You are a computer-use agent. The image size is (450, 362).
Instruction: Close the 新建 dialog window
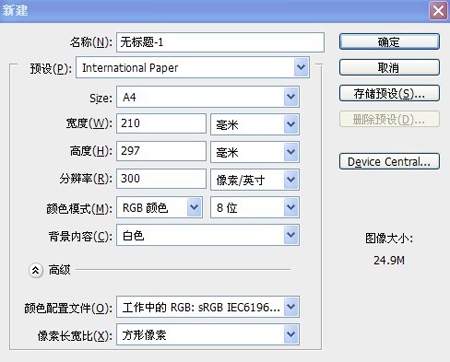click(438, 11)
